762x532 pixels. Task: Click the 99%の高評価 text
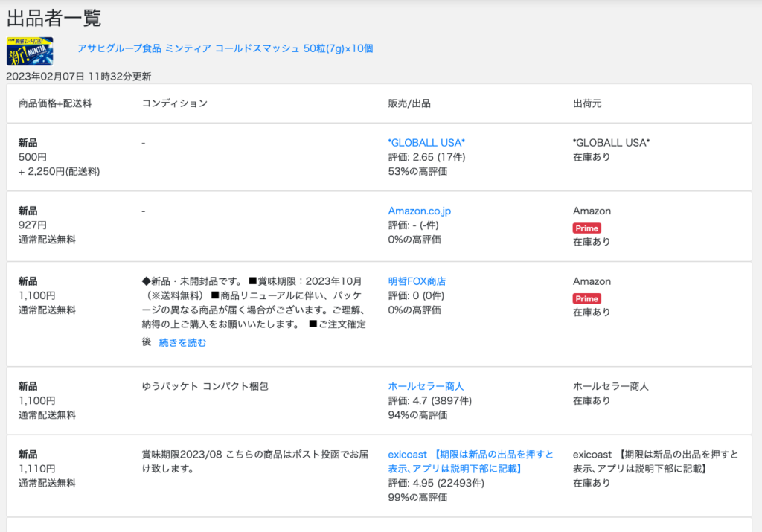click(417, 498)
